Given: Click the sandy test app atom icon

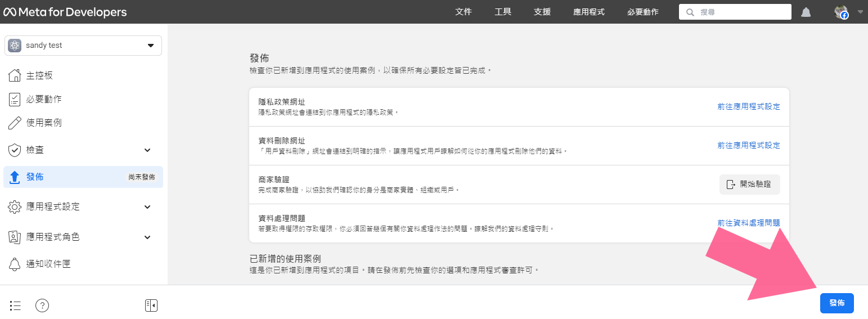Looking at the screenshot, I should (15, 46).
